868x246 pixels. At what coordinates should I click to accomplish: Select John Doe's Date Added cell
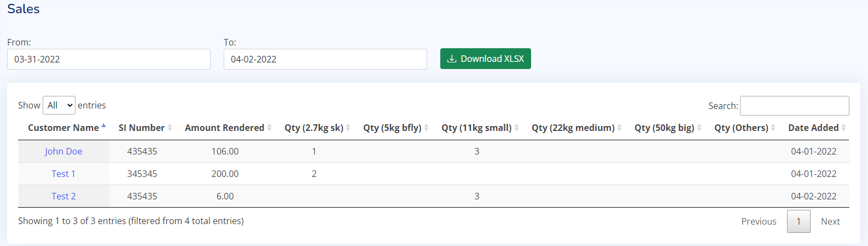coord(814,151)
